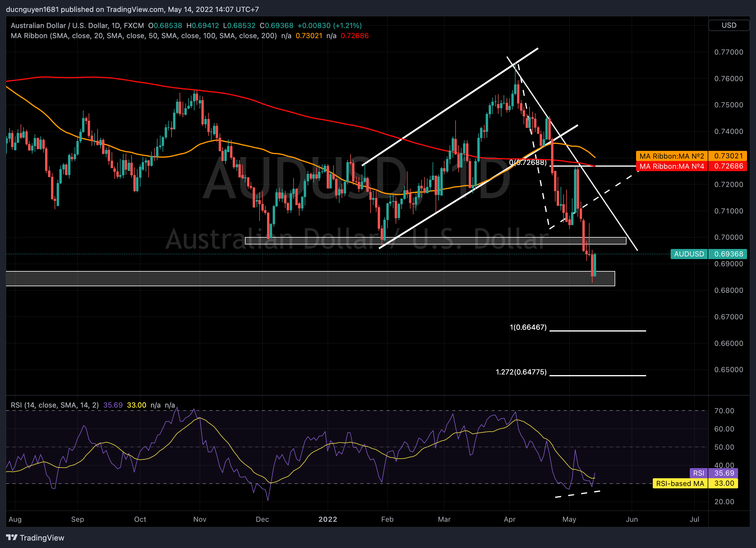Image resolution: width=756 pixels, height=548 pixels.
Task: Click the RSI (14, close, SMA, 14, 2) legend
Action: pyautogui.click(x=55, y=405)
